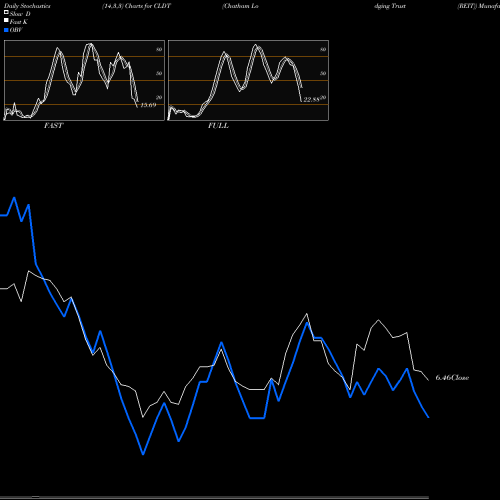Select the 'Slow D' legend label
Viewport: 500px width, 500px height.
[20, 14]
